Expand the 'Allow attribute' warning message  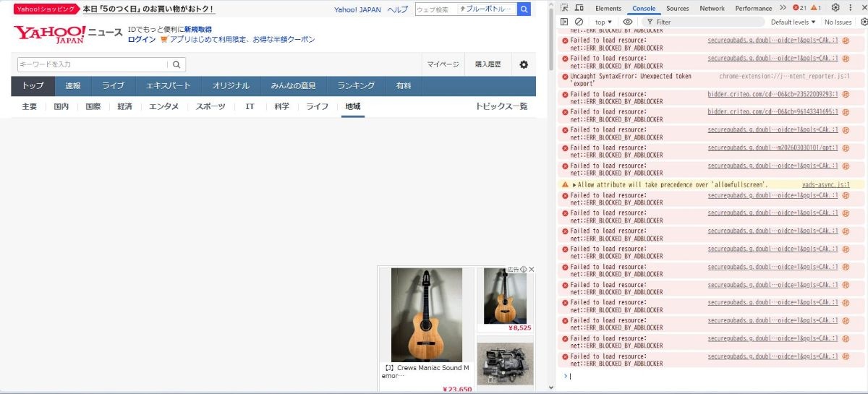574,185
